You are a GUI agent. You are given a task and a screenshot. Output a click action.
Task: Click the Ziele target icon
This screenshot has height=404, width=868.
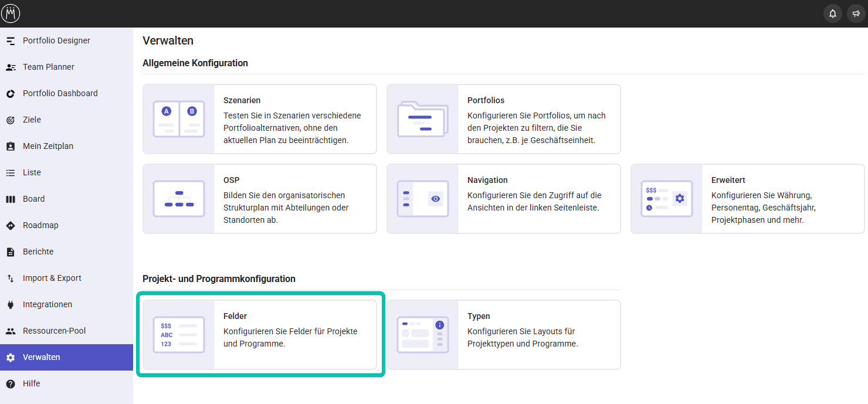pos(11,120)
